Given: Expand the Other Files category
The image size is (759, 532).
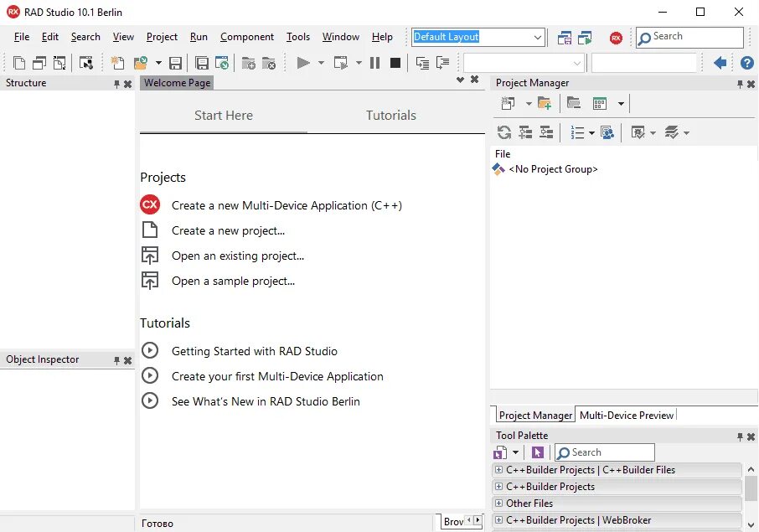Looking at the screenshot, I should pos(498,503).
